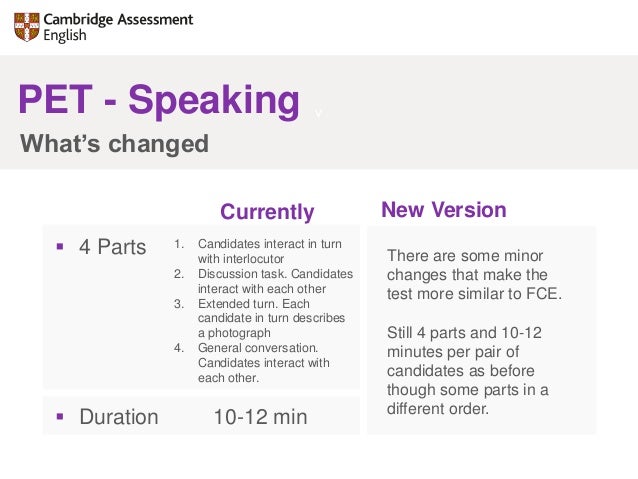Select the 10-12 min duration value
638x479 pixels.
pos(260,417)
